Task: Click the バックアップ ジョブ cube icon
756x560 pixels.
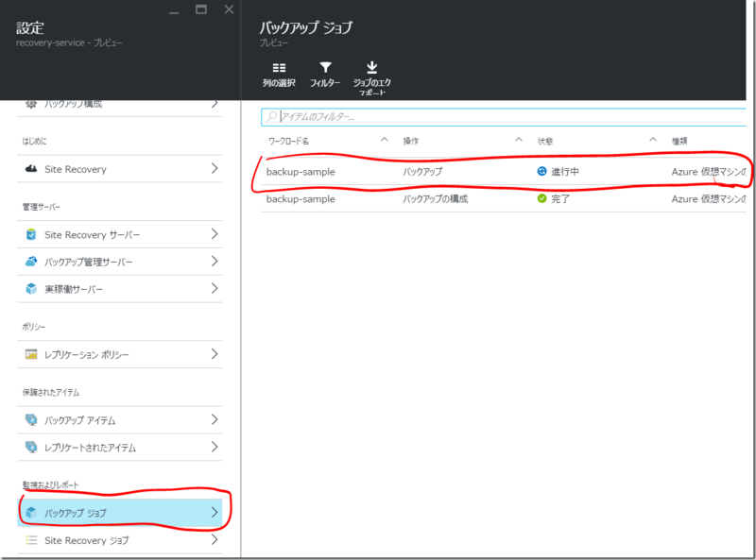Action: coord(31,512)
